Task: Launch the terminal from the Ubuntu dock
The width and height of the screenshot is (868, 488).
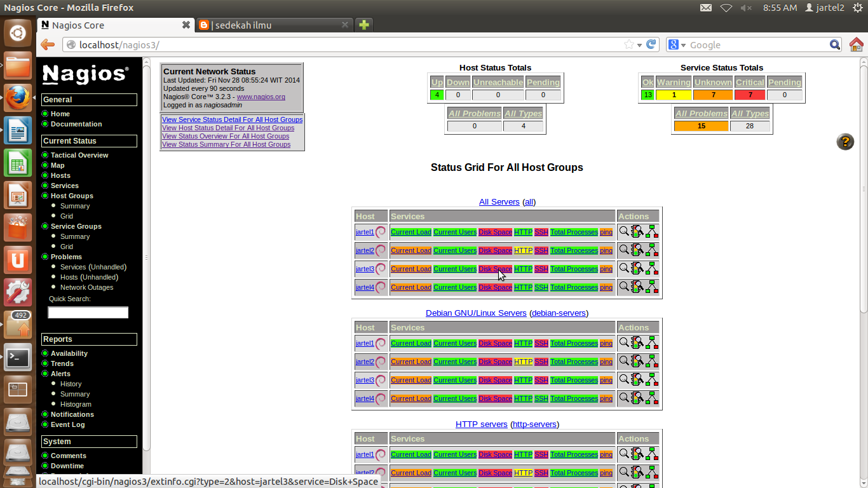Action: [x=17, y=356]
